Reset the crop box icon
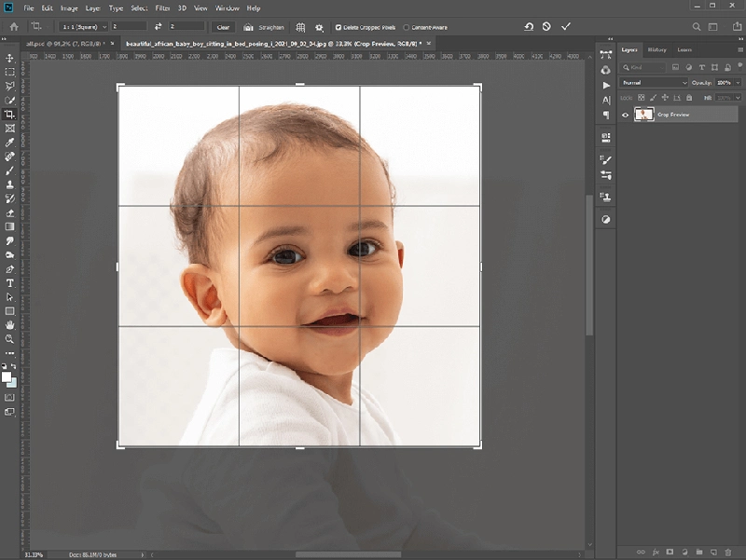 pyautogui.click(x=529, y=27)
